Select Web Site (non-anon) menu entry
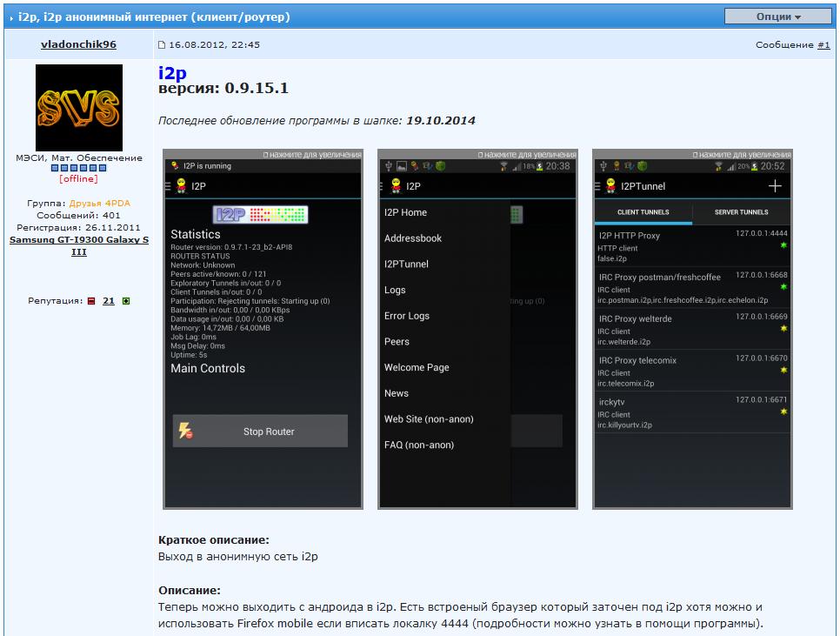Viewport: 840px width, 636px height. pos(429,419)
